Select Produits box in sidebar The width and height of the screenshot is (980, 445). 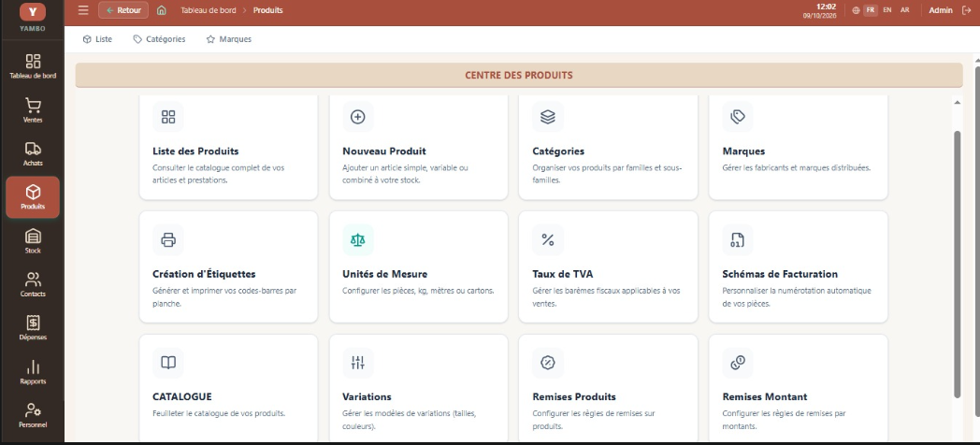click(33, 197)
